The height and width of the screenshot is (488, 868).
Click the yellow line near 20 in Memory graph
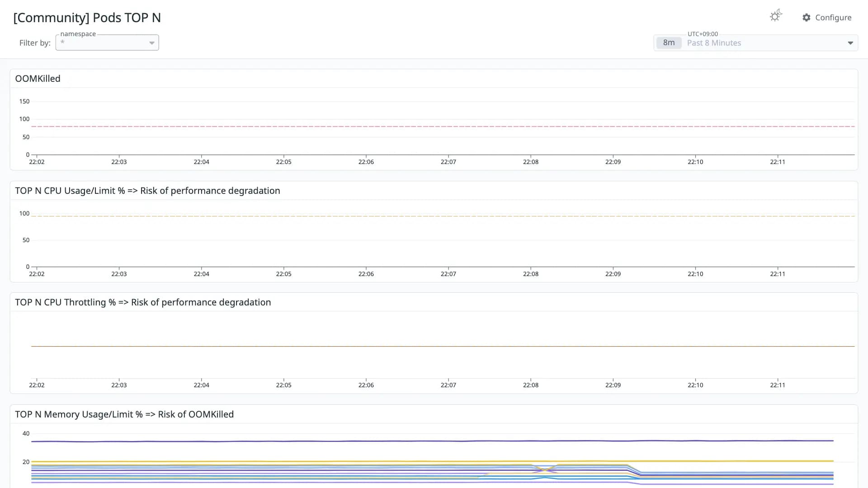point(432,461)
